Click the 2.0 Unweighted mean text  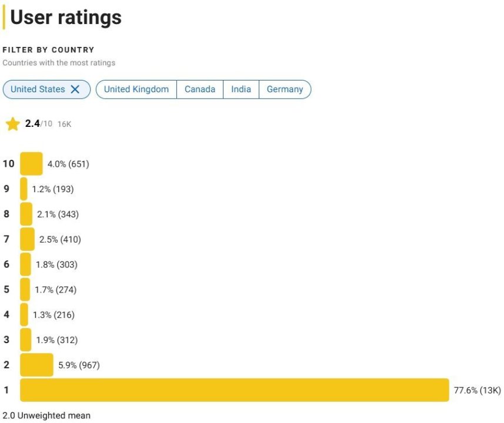pos(46,415)
